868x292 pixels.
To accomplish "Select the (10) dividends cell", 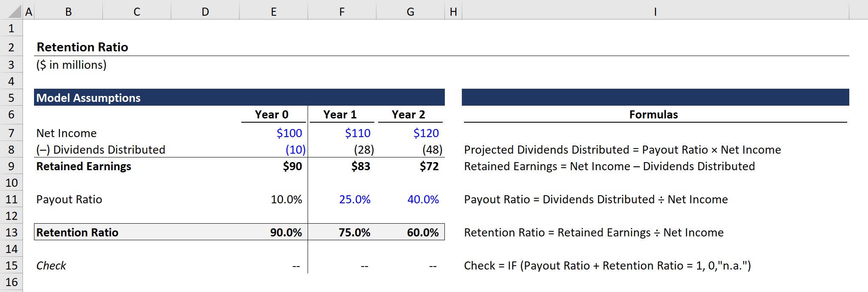I will click(295, 149).
